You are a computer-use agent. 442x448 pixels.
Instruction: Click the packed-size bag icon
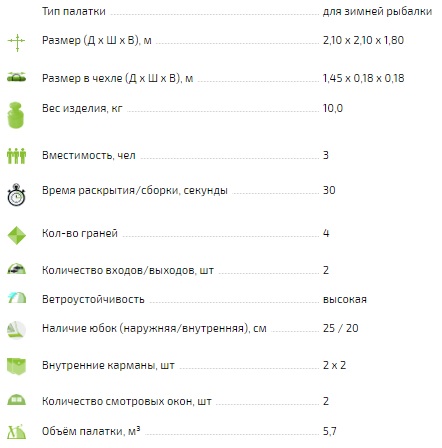click(16, 77)
